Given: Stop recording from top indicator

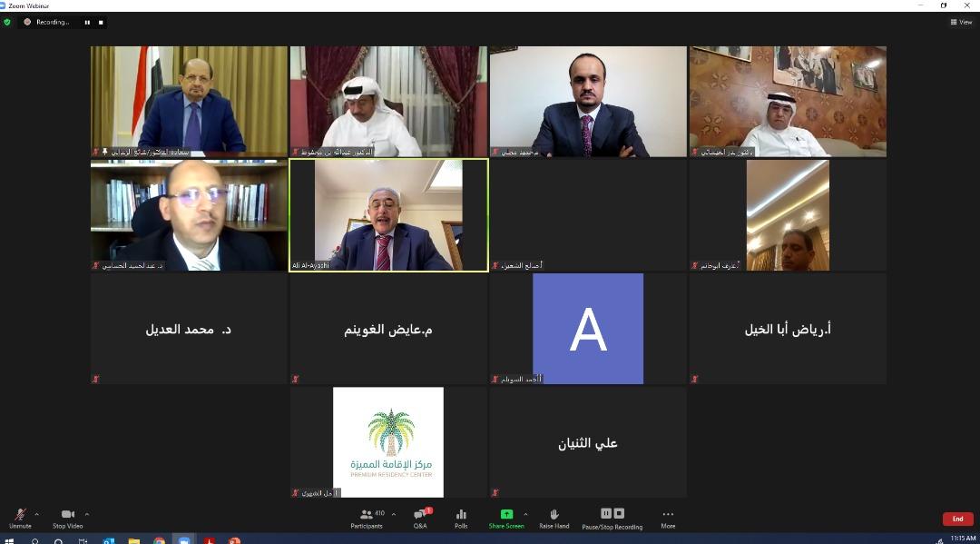Looking at the screenshot, I should 101,23.
